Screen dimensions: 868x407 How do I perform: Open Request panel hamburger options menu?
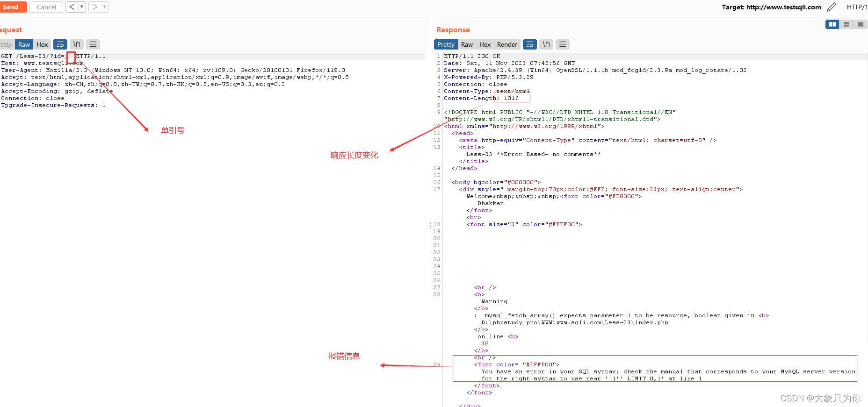tap(93, 44)
